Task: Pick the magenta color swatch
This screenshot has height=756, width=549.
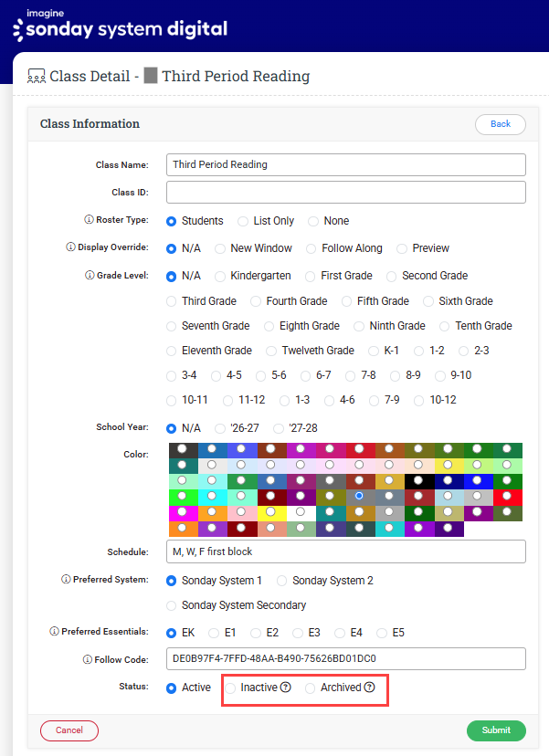Action: coord(182,511)
